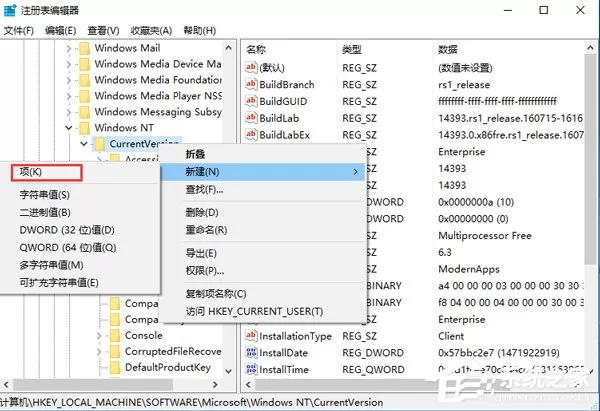Choose 复制项名称(C) in context menu

pyautogui.click(x=262, y=294)
